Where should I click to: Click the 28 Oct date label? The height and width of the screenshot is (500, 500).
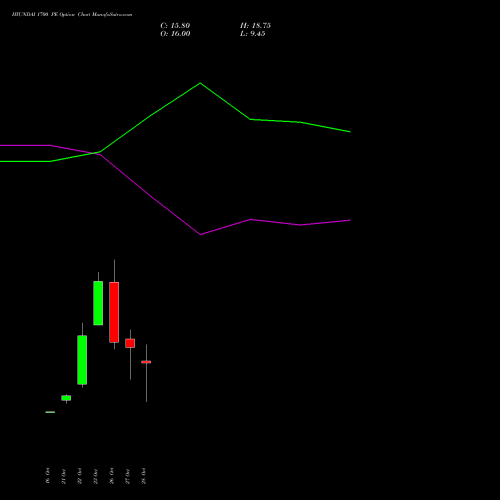(143, 476)
